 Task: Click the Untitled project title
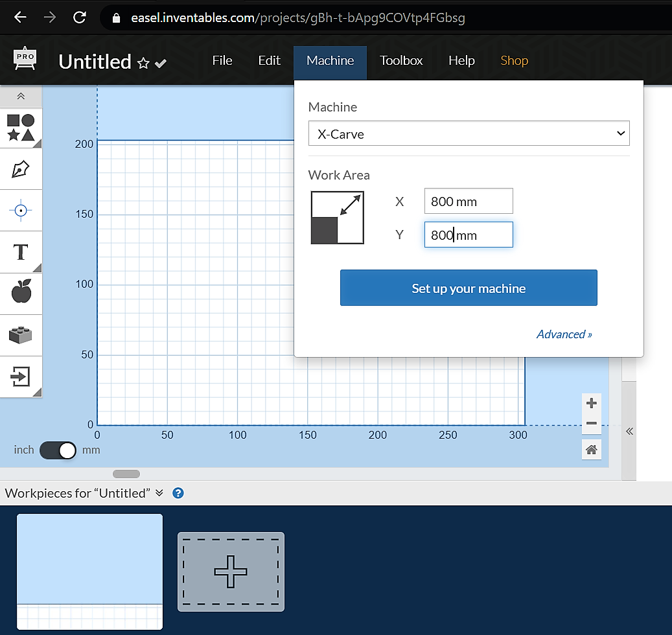coord(95,62)
